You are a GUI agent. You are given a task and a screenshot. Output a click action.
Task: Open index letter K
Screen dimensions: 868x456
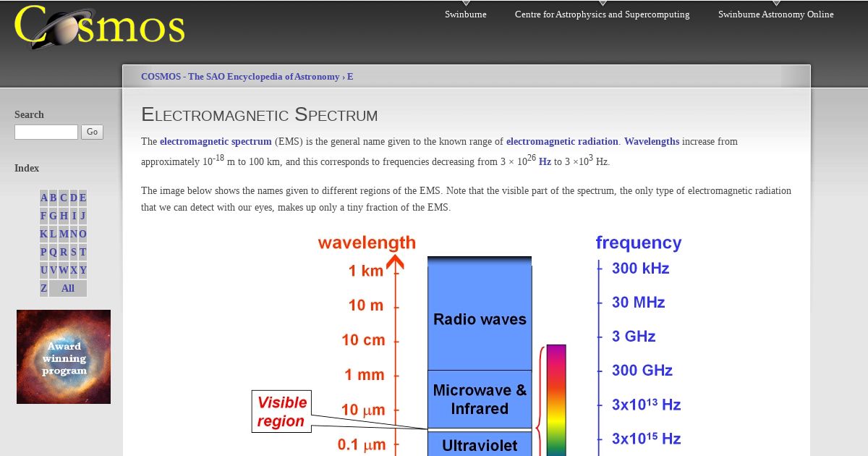click(44, 234)
